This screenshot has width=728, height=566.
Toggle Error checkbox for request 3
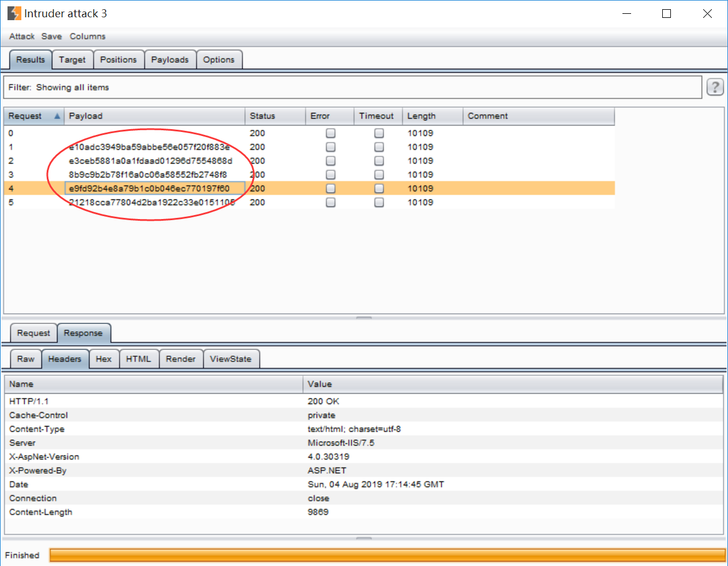(x=331, y=175)
